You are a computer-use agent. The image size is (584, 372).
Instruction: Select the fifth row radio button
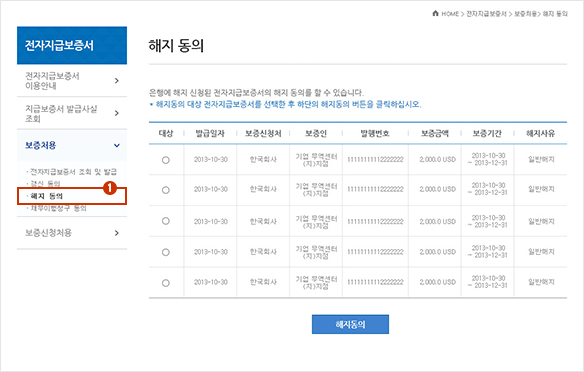[166, 283]
